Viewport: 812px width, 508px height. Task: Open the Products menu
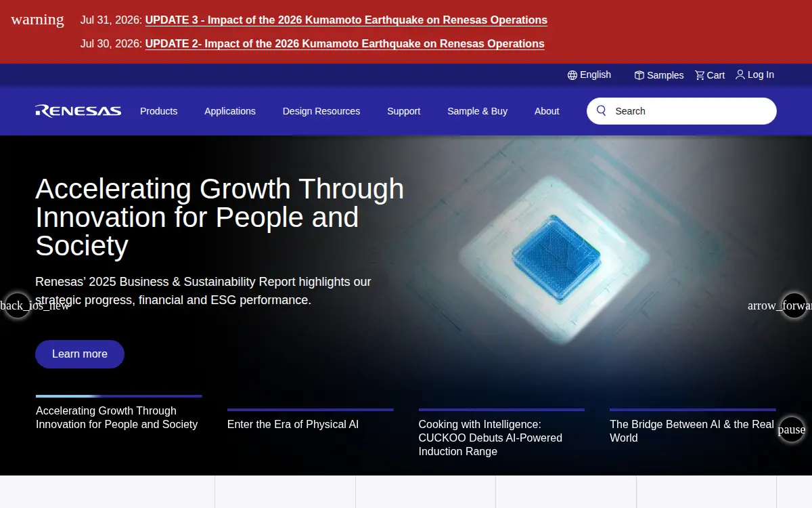(159, 111)
